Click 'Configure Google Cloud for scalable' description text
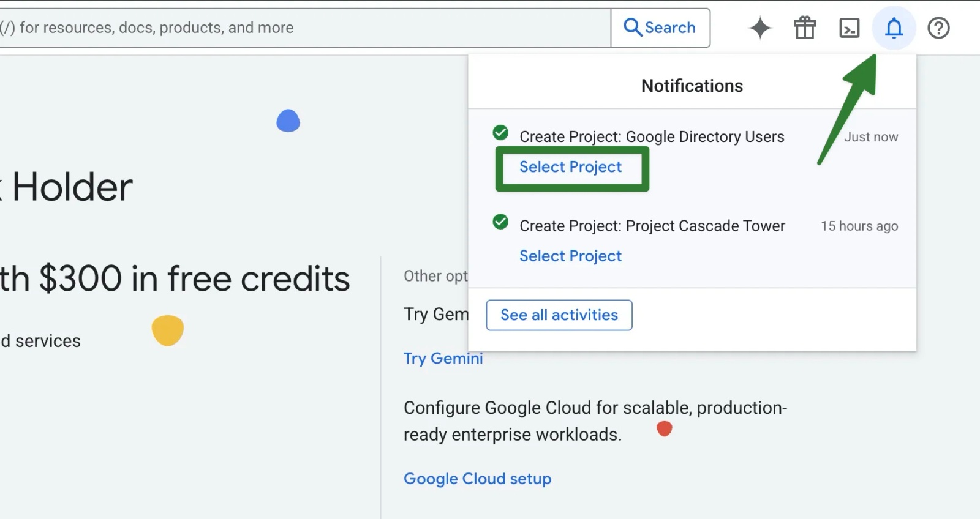The image size is (980, 519). pos(595,421)
